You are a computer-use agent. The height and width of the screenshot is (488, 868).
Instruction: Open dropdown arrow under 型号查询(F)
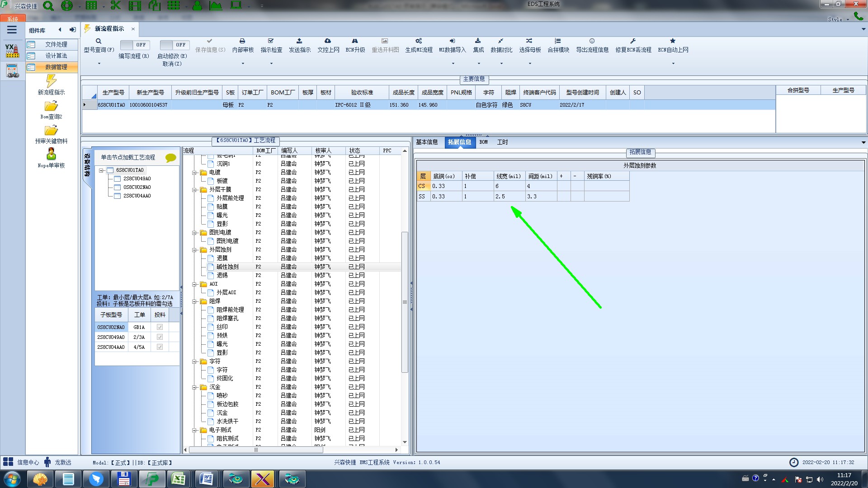coord(99,63)
